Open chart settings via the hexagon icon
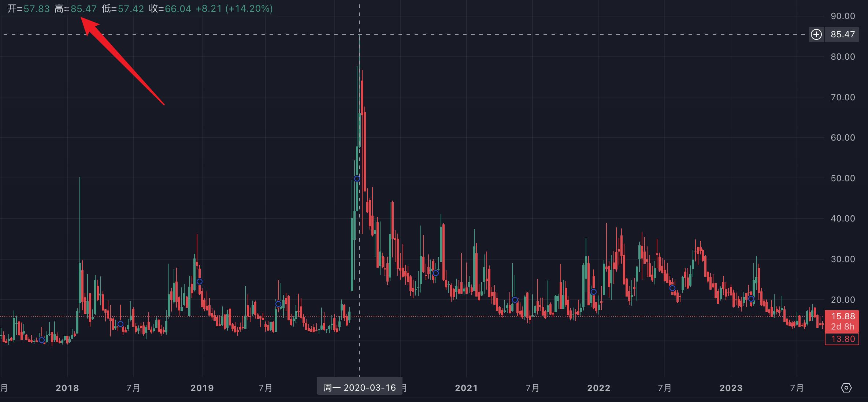The height and width of the screenshot is (402, 868). [x=847, y=387]
